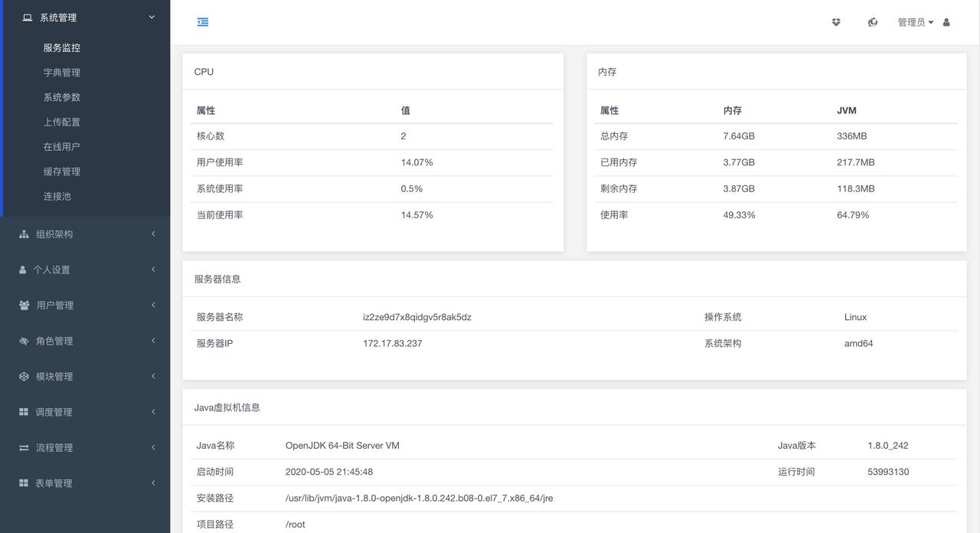The width and height of the screenshot is (980, 533).
Task: Expand the 个人设置 menu chevron
Action: tap(153, 269)
